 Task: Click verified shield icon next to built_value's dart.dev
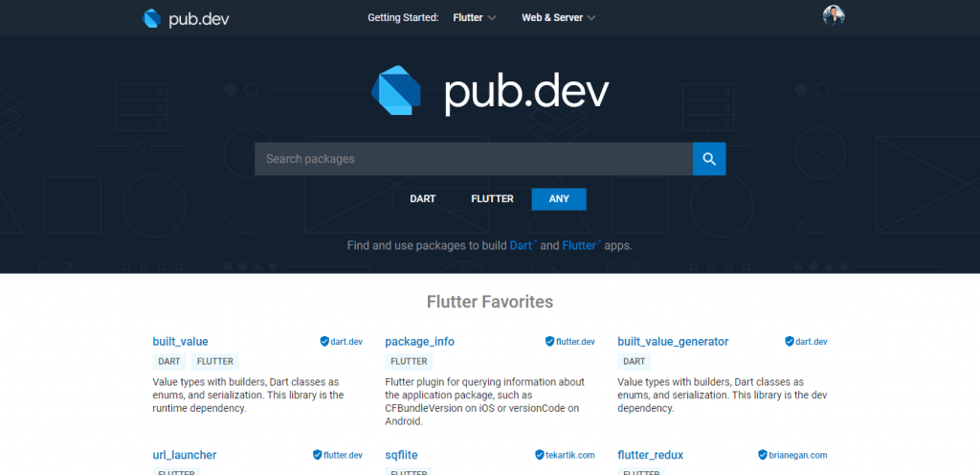tap(324, 341)
